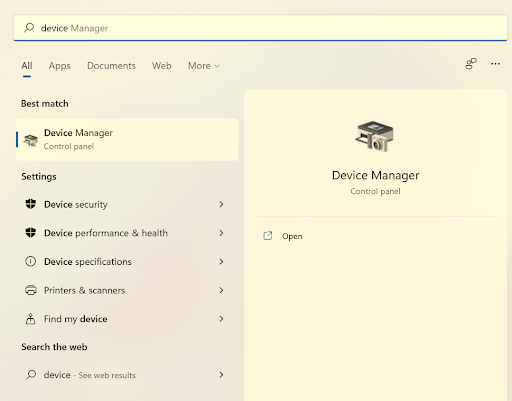Click the device Manager search input field
Image resolution: width=512 pixels, height=401 pixels.
point(260,28)
